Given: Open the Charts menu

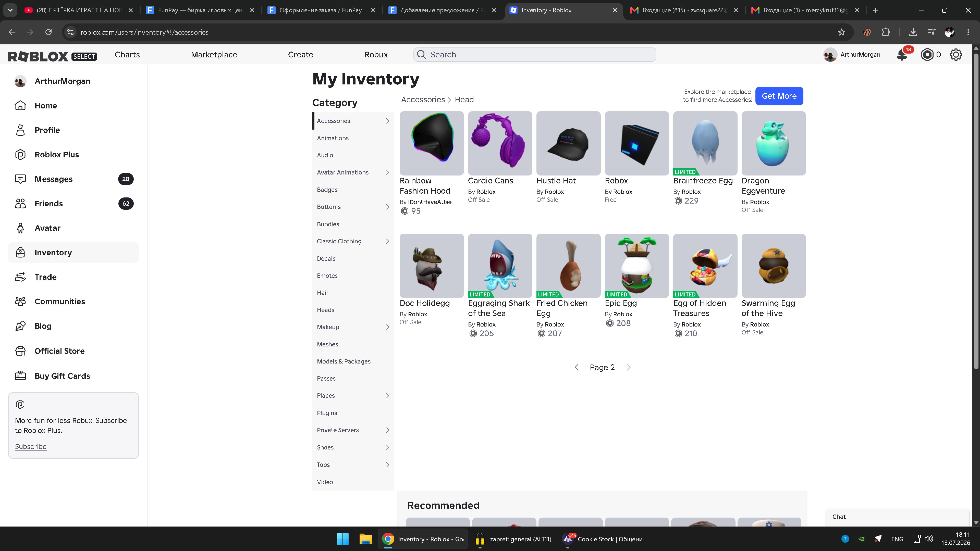Looking at the screenshot, I should pyautogui.click(x=127, y=55).
